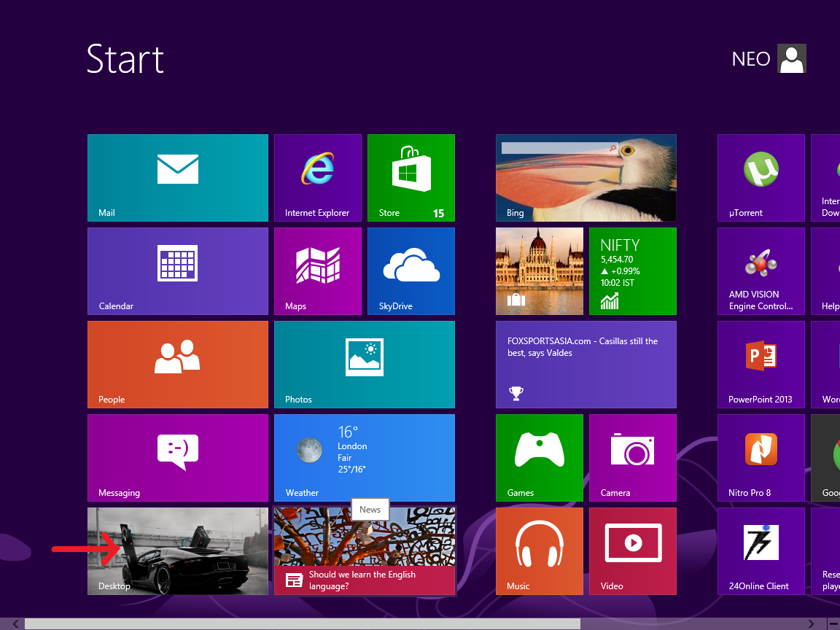
Task: Open the Photos tile
Action: click(x=365, y=365)
